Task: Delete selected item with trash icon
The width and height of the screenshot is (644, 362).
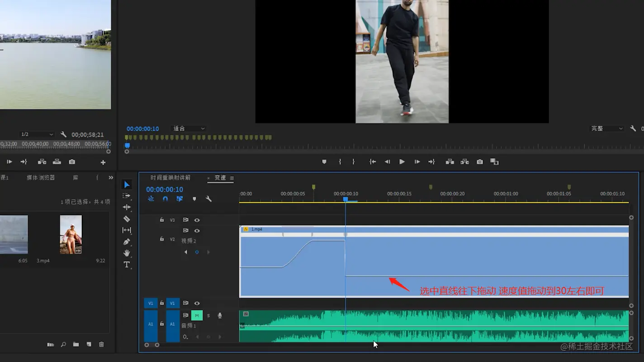Action: (x=101, y=344)
